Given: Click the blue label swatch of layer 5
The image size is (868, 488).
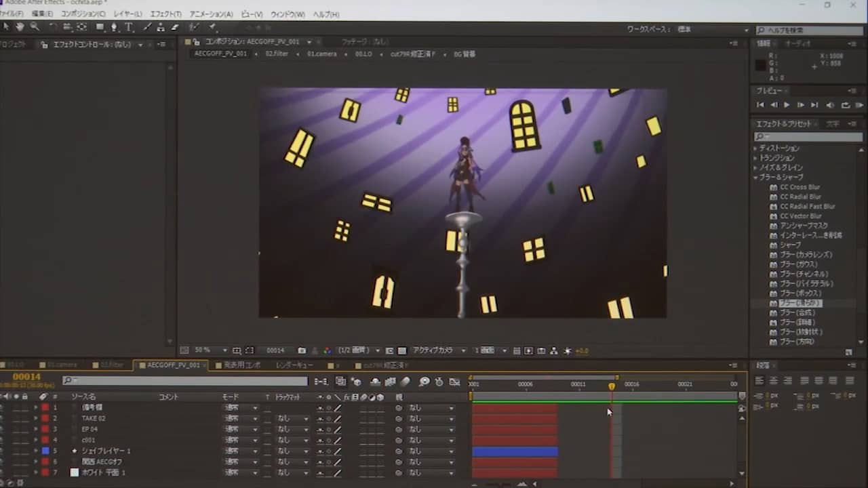Looking at the screenshot, I should (45, 451).
